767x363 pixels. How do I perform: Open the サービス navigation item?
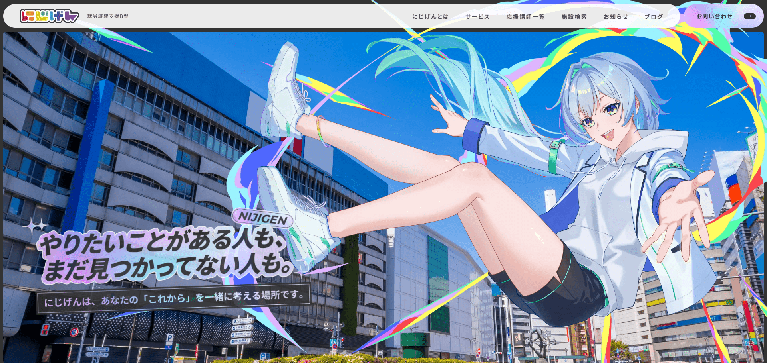[477, 16]
